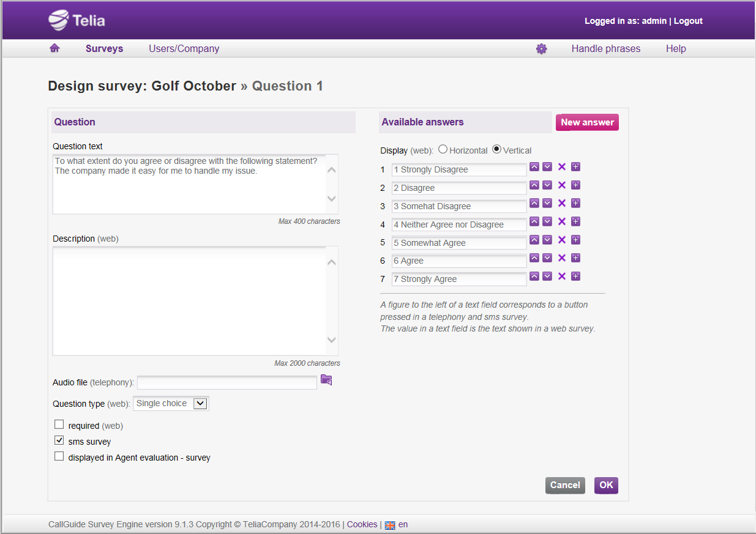The image size is (756, 534).
Task: Delete the '1 Strongly Disagree' answer
Action: [562, 167]
